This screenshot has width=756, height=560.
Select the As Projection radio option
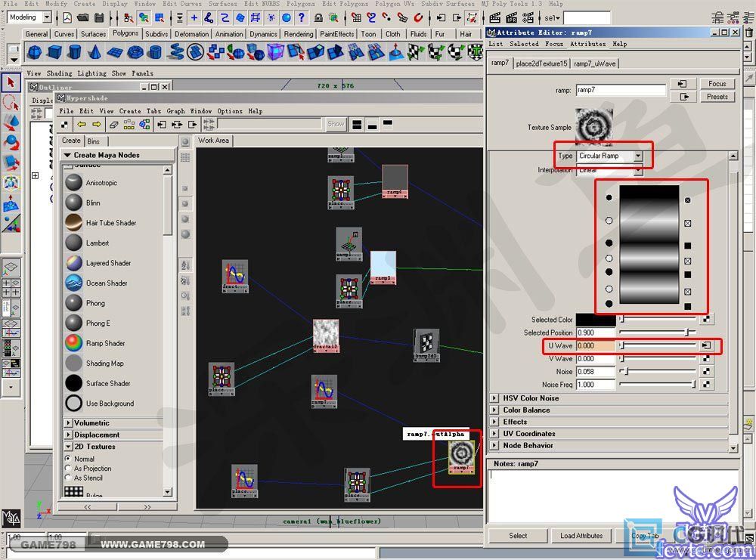point(68,468)
